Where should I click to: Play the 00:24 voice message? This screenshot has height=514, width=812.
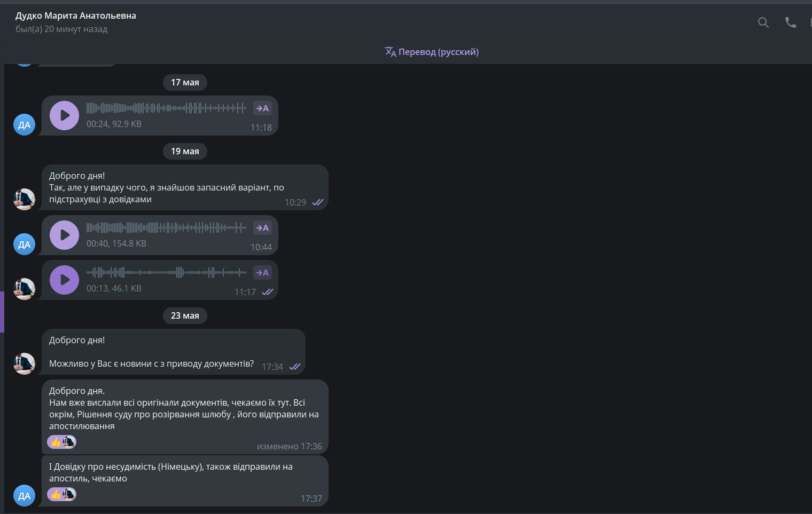pyautogui.click(x=64, y=115)
